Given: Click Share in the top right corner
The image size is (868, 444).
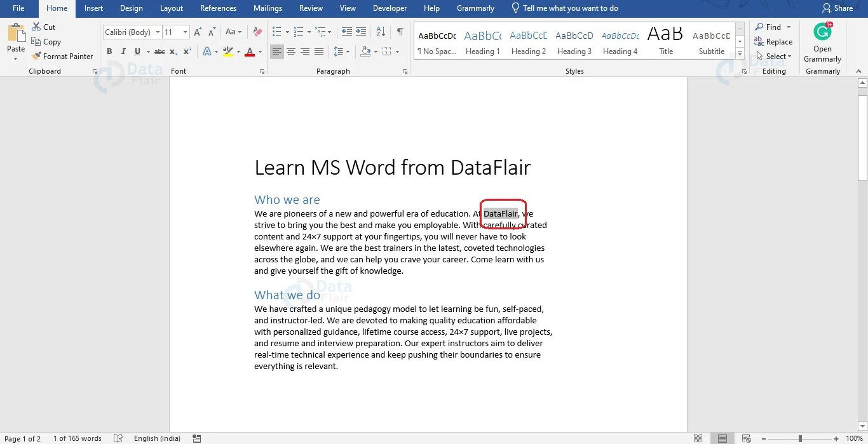Looking at the screenshot, I should tap(838, 8).
